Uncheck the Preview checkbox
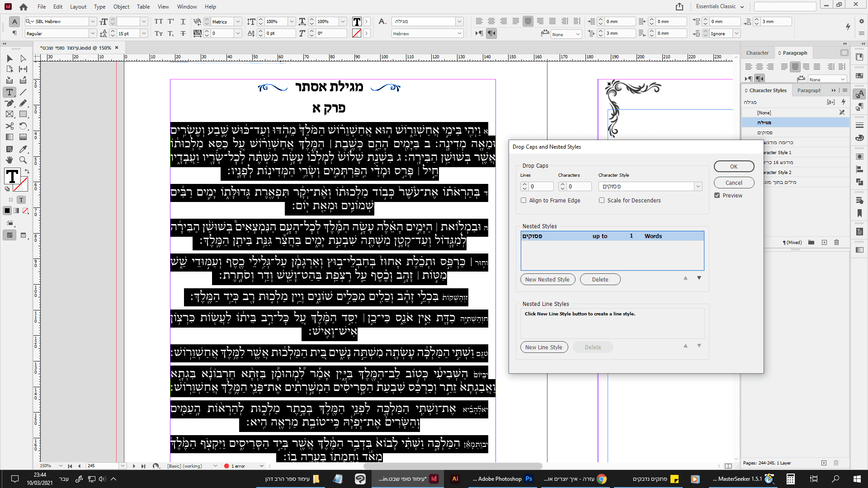This screenshot has width=868, height=488. [717, 196]
